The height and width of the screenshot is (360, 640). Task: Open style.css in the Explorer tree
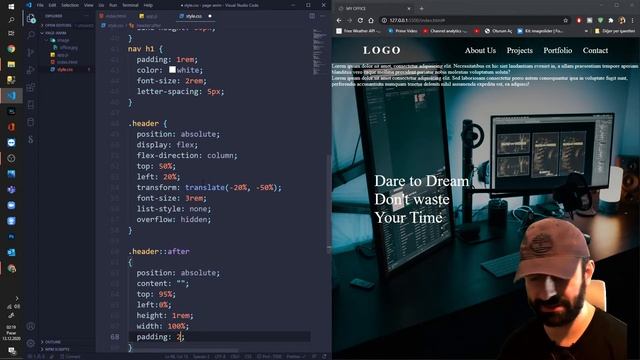coord(65,70)
